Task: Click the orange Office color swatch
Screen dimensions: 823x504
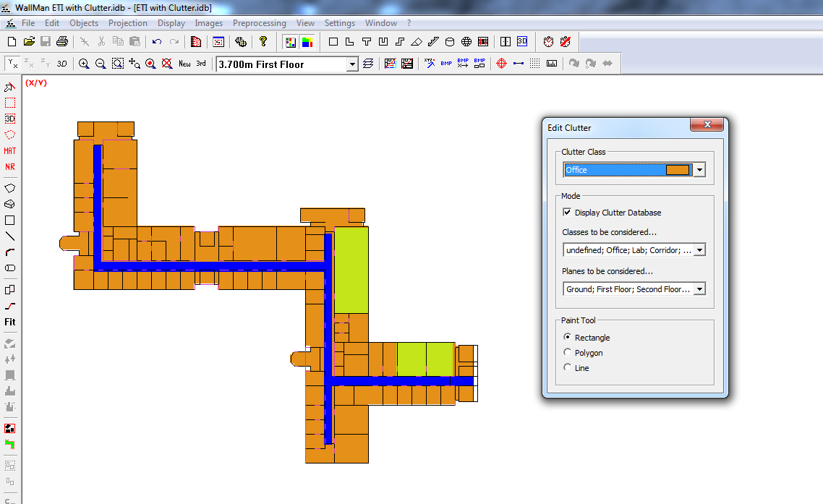Action: [x=678, y=170]
